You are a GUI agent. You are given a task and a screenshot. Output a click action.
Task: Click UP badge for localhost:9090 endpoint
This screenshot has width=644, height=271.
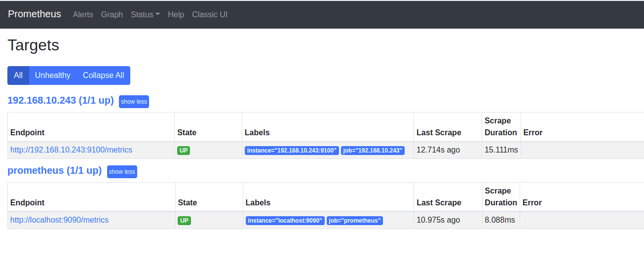(184, 221)
